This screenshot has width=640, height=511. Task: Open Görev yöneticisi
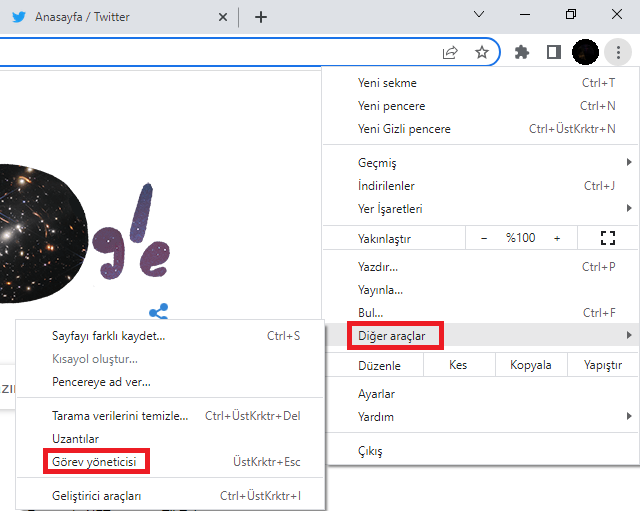(170, 462)
